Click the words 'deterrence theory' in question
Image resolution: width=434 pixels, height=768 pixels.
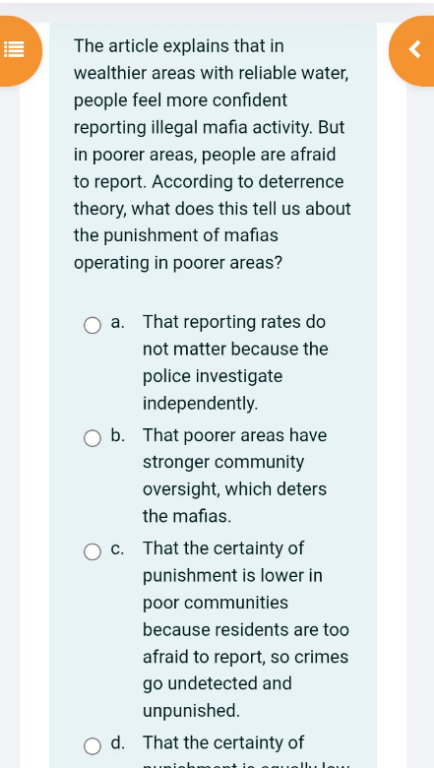(x=209, y=195)
